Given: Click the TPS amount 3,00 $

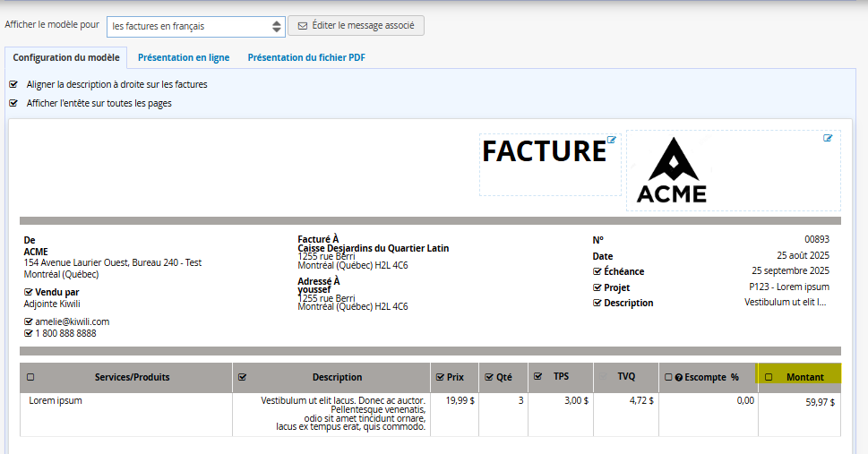Looking at the screenshot, I should tap(576, 400).
